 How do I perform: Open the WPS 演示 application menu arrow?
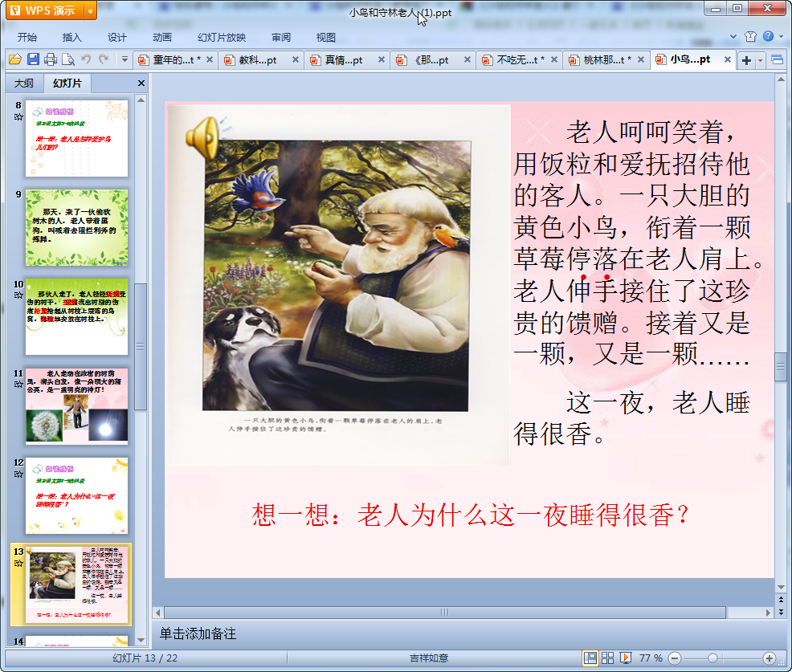pyautogui.click(x=90, y=10)
